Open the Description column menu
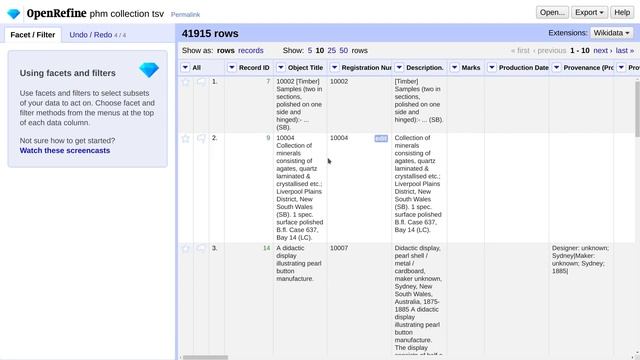Image resolution: width=640 pixels, height=360 pixels. click(x=399, y=67)
